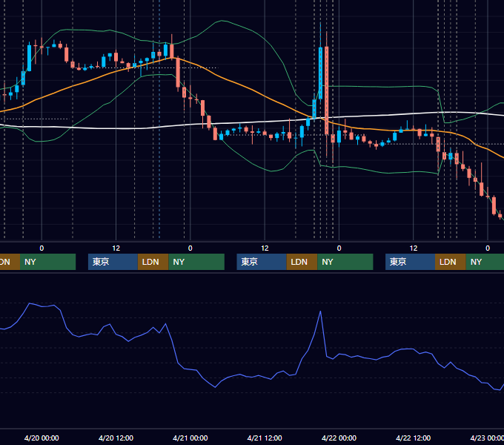
Task: Select the 東京 session block on 4/21
Action: coord(262,262)
